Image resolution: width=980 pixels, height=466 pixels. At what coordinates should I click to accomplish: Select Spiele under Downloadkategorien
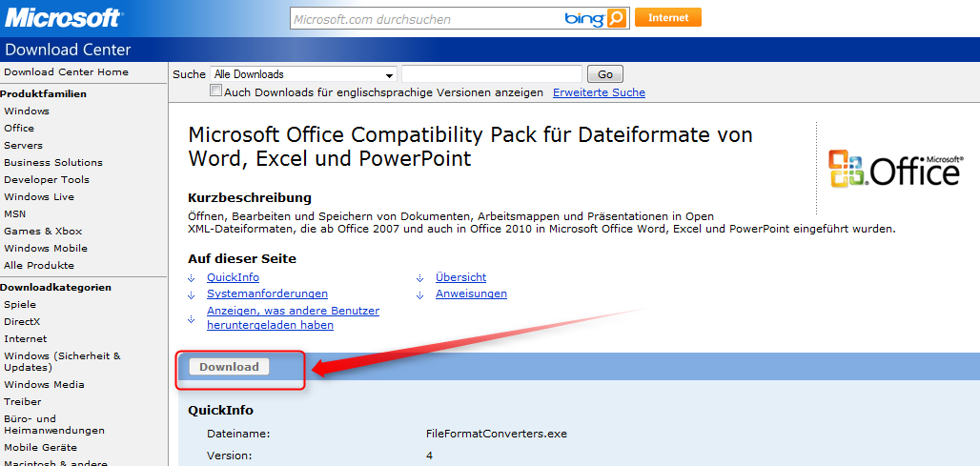[20, 305]
